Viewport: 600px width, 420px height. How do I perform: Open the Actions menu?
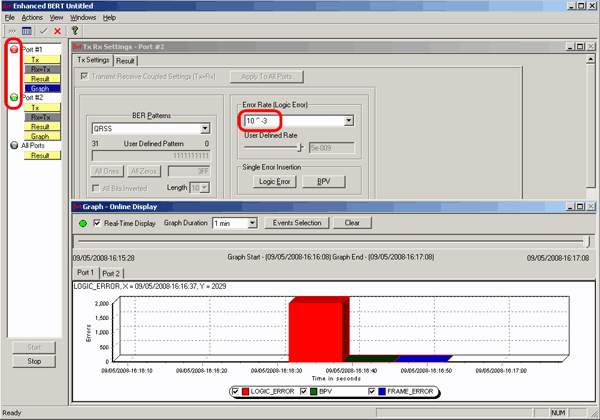(x=32, y=18)
